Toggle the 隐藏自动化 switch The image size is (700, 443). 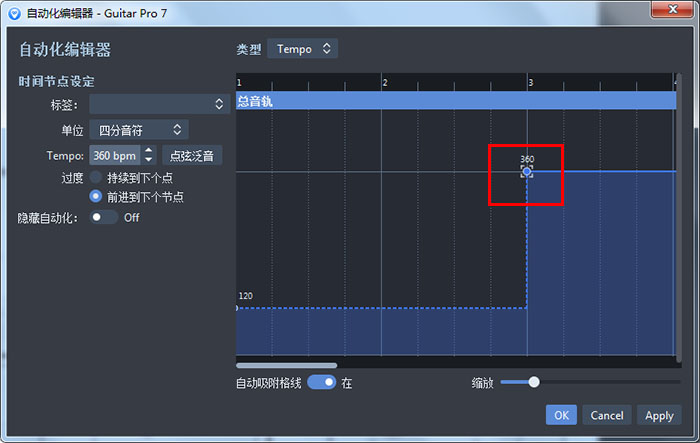tap(103, 217)
